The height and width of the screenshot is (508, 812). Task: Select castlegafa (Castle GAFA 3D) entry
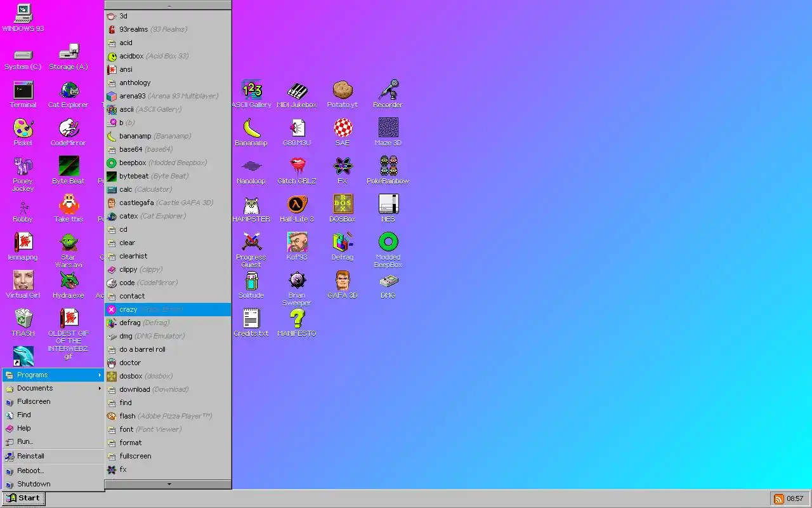168,203
